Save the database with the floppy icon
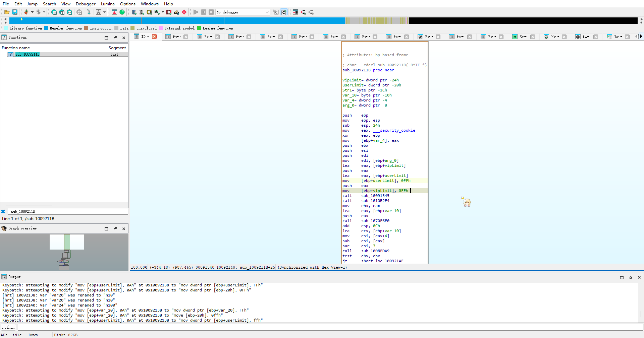The height and width of the screenshot is (338, 644). pyautogui.click(x=15, y=12)
